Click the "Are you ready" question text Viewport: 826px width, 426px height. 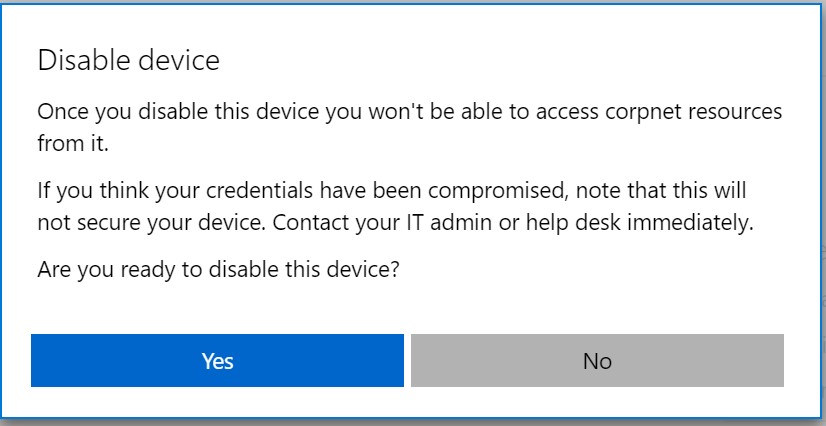click(219, 269)
